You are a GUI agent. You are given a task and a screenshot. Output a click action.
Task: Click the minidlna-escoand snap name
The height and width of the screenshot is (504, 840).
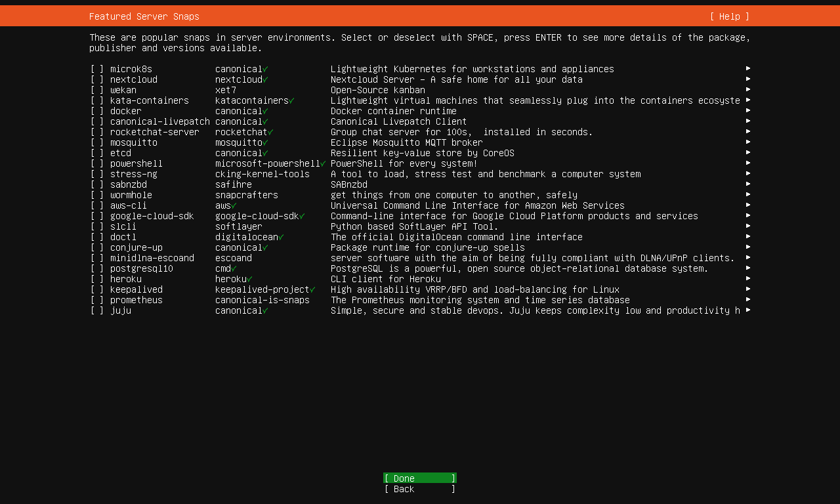click(152, 258)
